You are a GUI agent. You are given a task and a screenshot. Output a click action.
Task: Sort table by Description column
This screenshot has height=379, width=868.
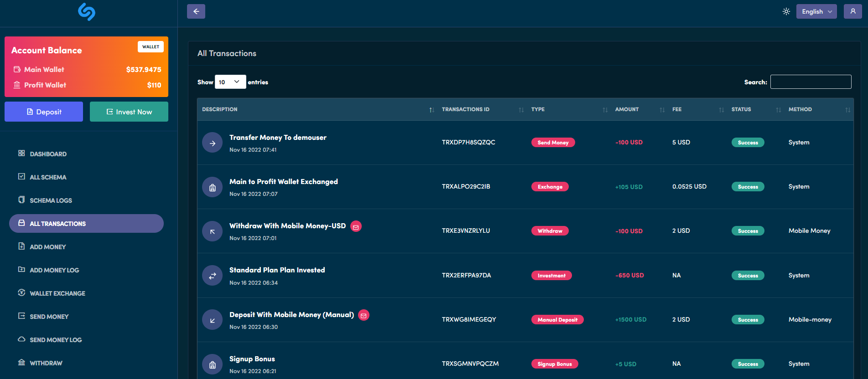[x=220, y=109]
